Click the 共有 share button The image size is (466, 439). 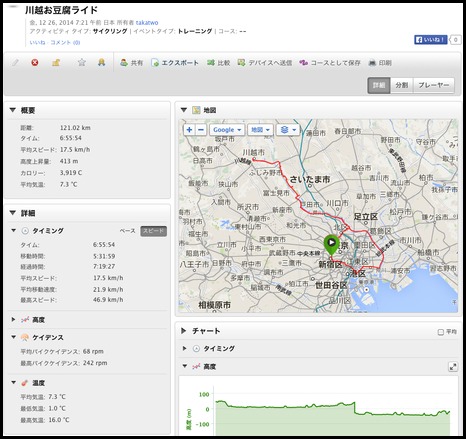point(131,63)
